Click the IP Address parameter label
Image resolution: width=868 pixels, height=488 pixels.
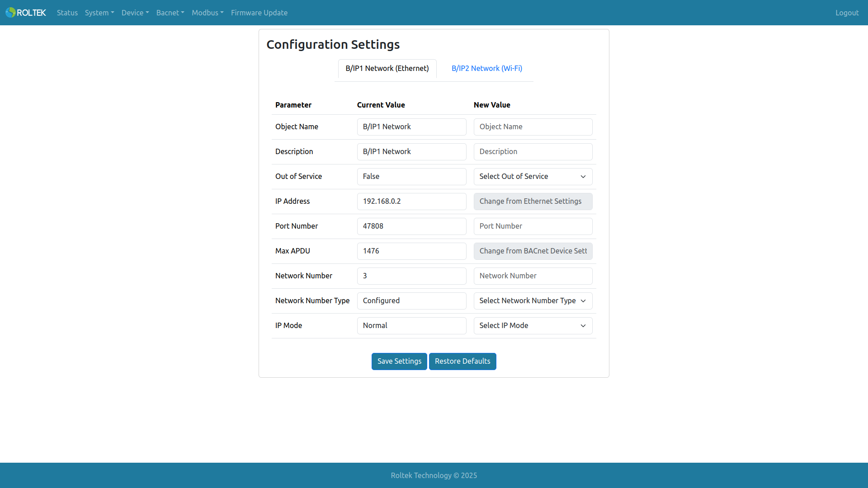292,201
